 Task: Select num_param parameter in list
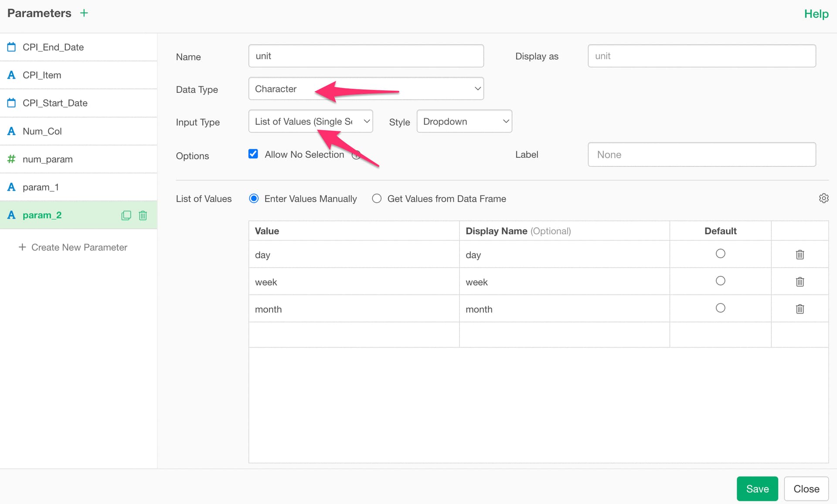tap(78, 159)
